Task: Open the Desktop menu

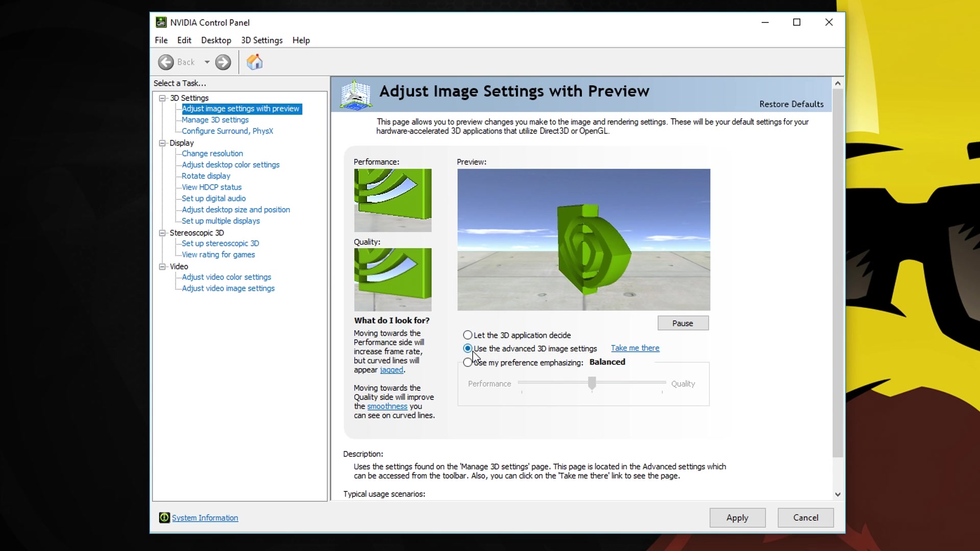Action: 216,40
